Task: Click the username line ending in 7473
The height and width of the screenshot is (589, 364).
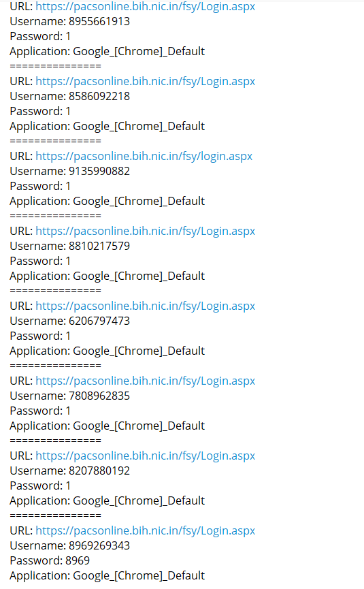Action: [x=70, y=321]
